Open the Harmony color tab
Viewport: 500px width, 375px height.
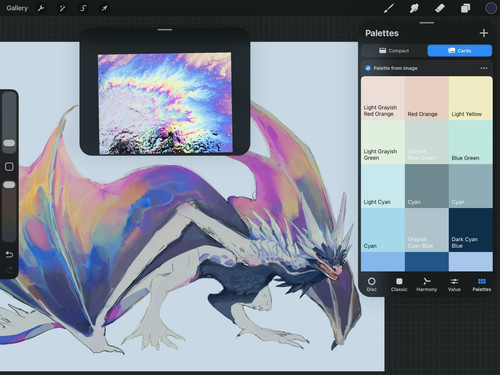pyautogui.click(x=426, y=284)
